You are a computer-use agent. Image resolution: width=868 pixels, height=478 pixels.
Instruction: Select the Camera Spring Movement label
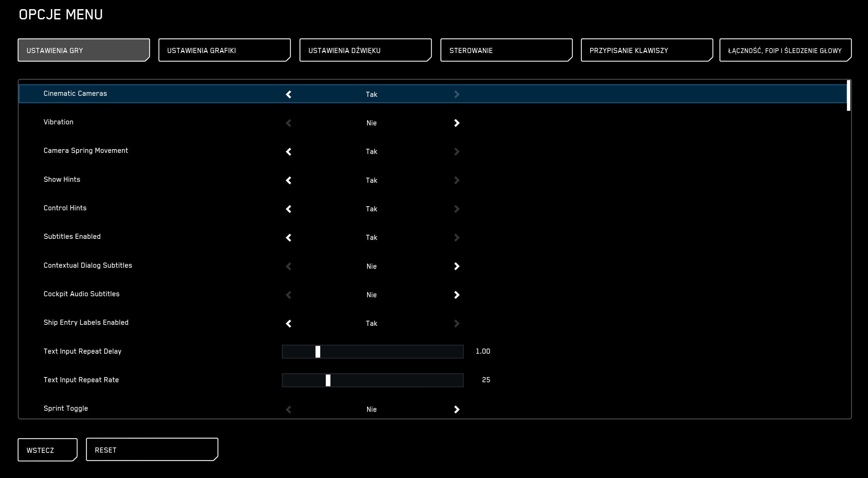86,151
